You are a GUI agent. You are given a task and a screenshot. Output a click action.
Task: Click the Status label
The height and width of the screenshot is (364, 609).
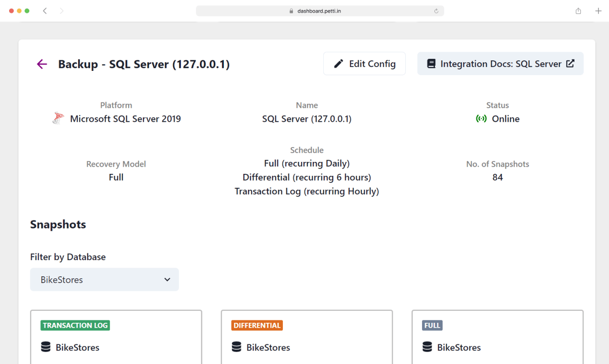coord(498,105)
